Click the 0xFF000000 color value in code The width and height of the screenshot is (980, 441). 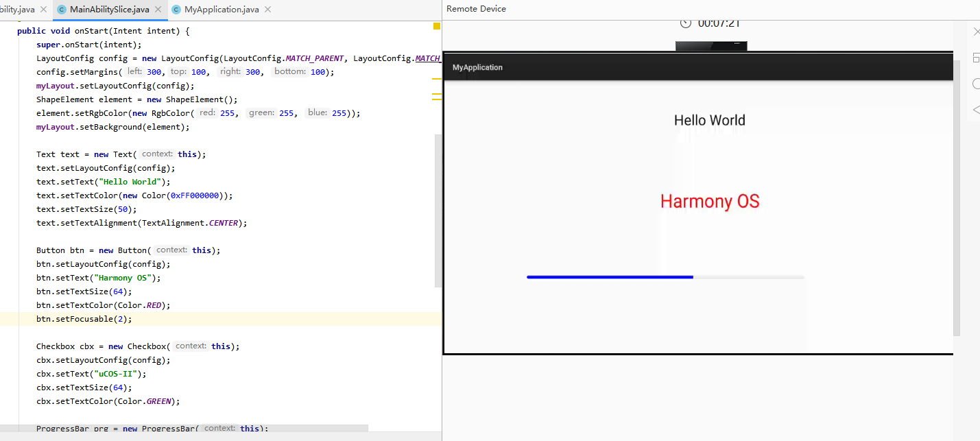[x=195, y=195]
